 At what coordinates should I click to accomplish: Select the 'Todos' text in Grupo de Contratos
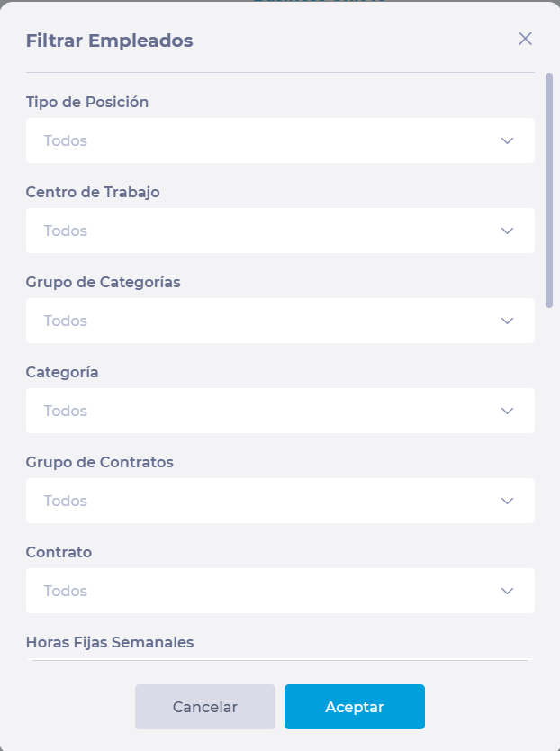point(66,501)
